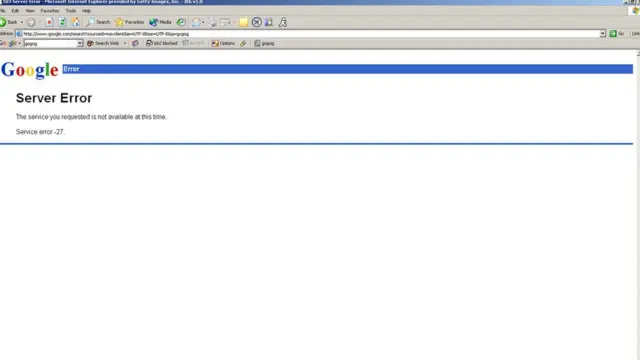Refresh the page with the green arrows icon

coord(62,22)
